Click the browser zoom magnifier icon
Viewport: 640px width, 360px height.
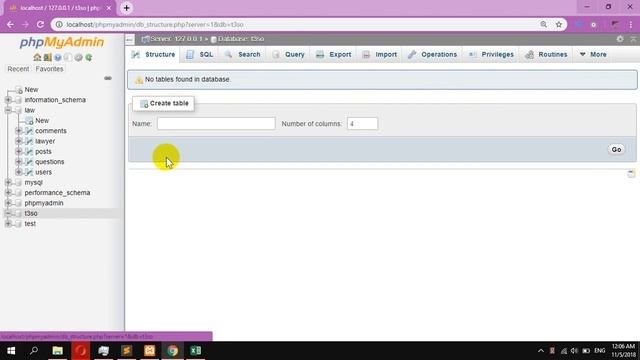click(543, 24)
